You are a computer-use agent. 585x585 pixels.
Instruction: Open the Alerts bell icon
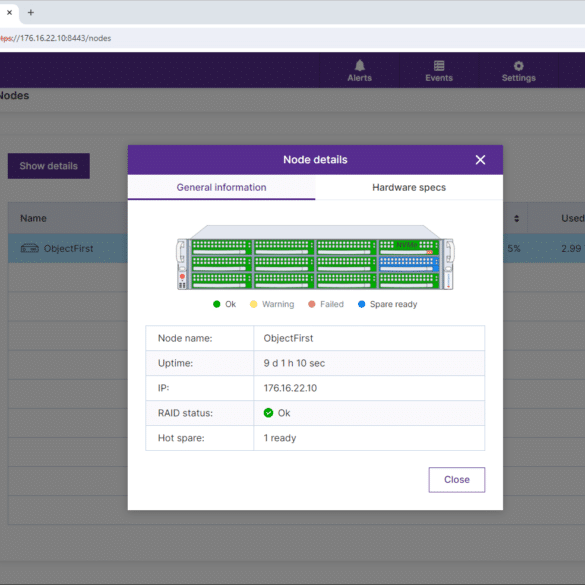coord(360,65)
